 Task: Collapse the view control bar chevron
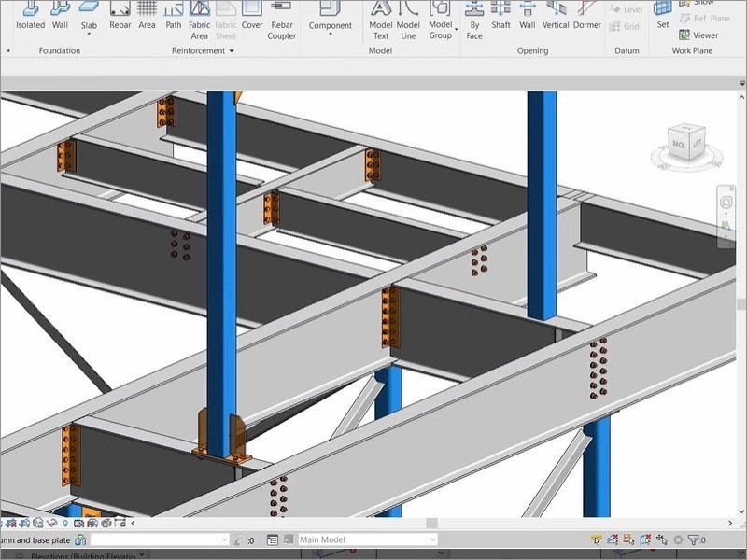133,524
